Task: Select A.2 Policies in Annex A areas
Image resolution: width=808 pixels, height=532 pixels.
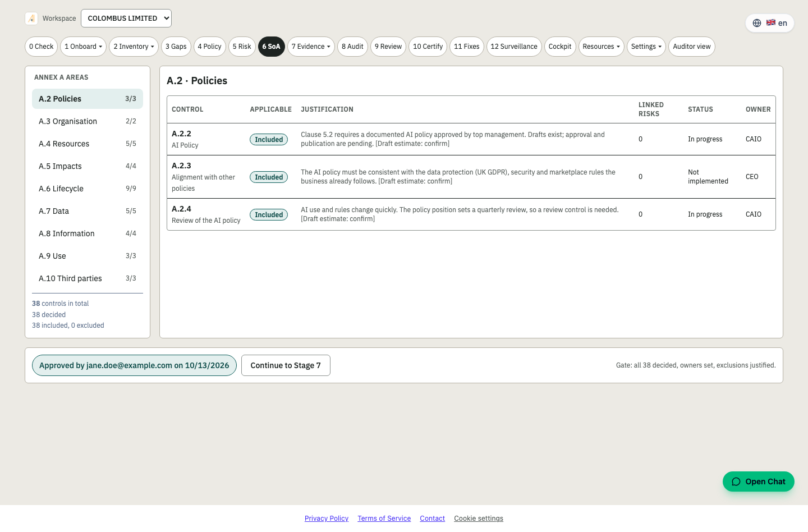Action: click(x=88, y=99)
